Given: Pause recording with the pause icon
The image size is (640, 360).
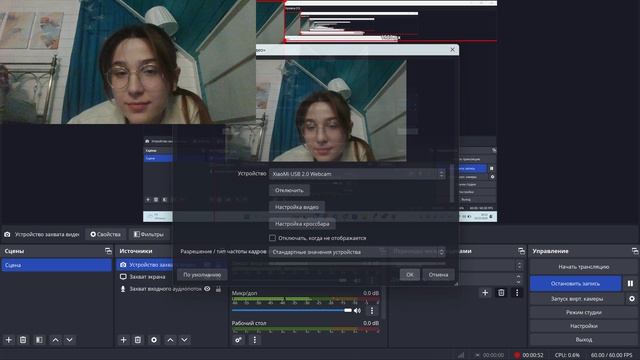Looking at the screenshot, I should pos(631,283).
